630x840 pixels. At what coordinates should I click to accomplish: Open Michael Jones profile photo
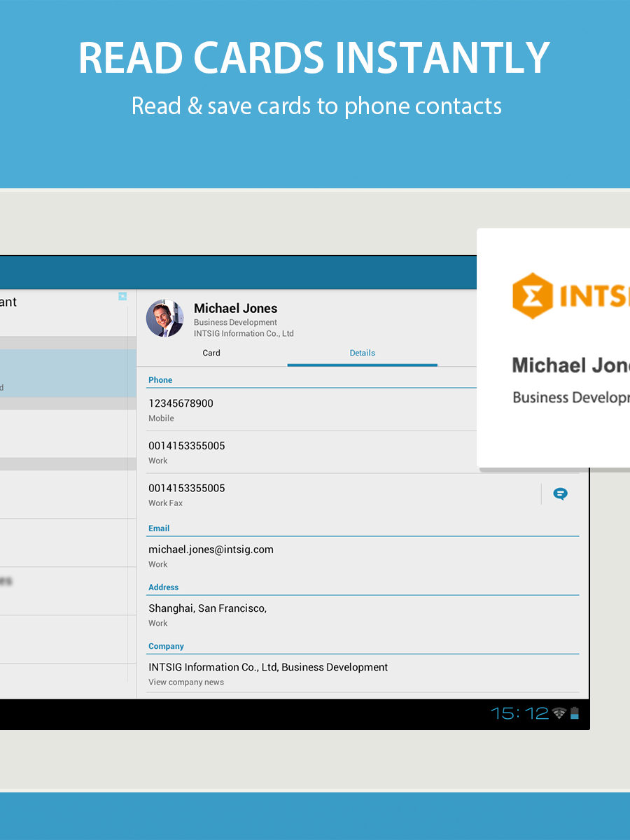[164, 319]
